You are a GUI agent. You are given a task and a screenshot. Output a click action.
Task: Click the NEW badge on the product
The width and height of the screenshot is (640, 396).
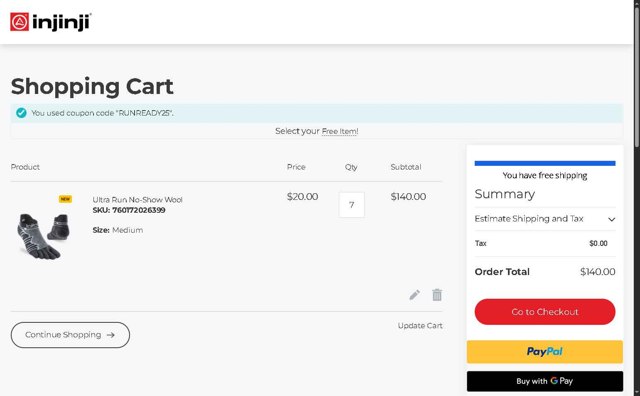coord(65,199)
